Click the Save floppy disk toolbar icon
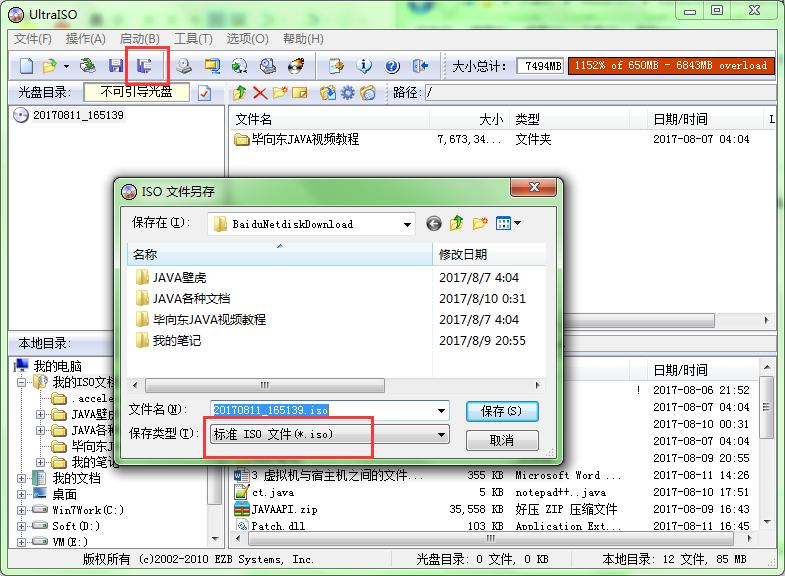Image resolution: width=785 pixels, height=576 pixels. pos(116,66)
